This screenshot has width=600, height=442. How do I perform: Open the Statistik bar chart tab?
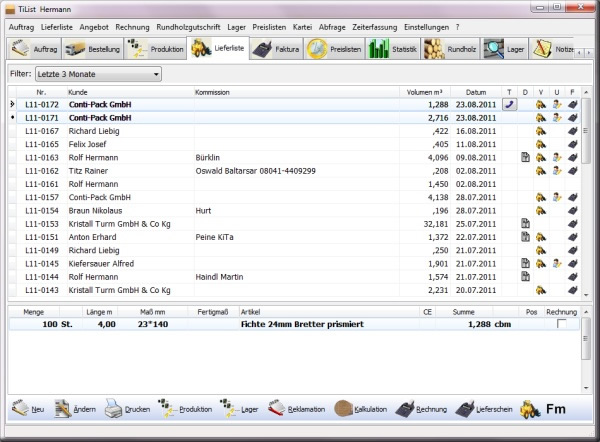pyautogui.click(x=393, y=49)
